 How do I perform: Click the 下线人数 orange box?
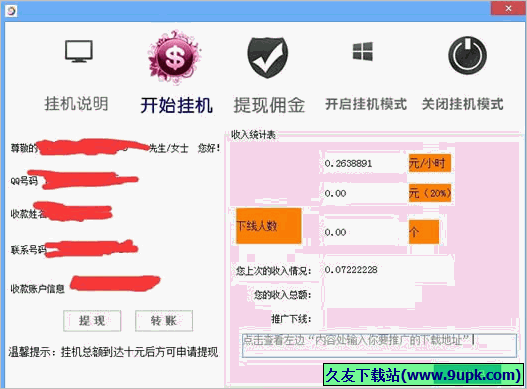pyautogui.click(x=269, y=226)
